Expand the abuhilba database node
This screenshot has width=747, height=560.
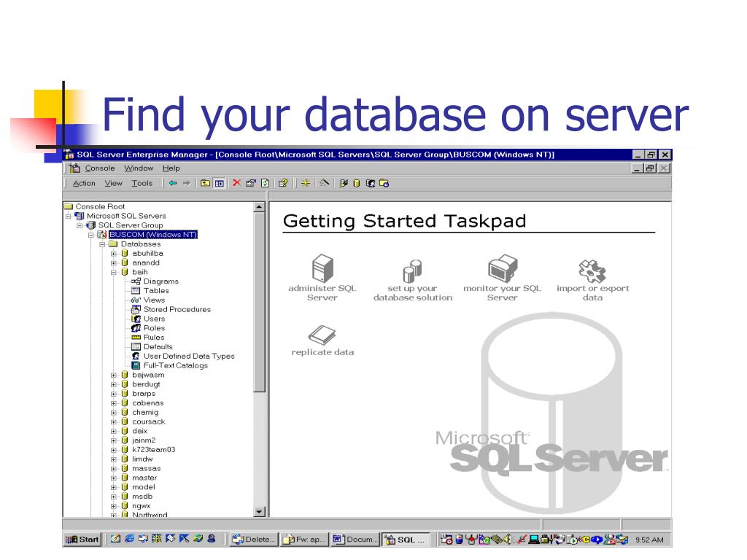point(113,254)
